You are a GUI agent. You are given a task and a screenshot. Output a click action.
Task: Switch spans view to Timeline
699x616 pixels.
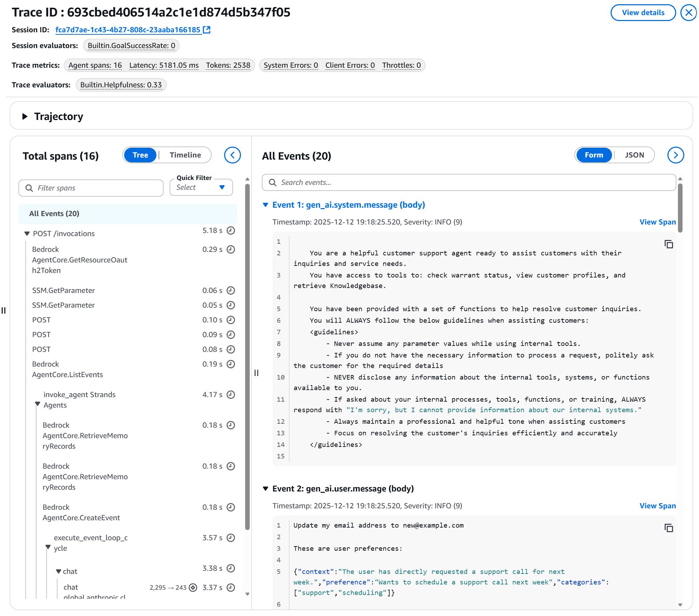[185, 155]
